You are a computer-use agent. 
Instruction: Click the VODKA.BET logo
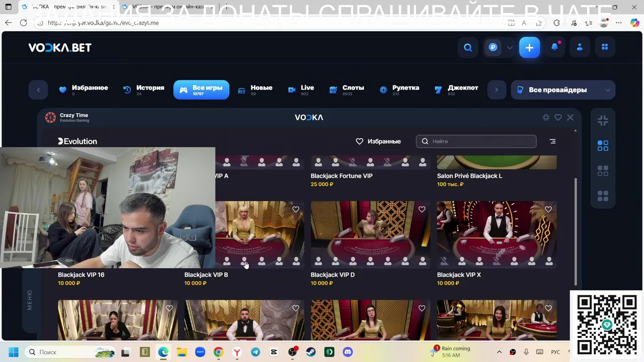(x=60, y=47)
